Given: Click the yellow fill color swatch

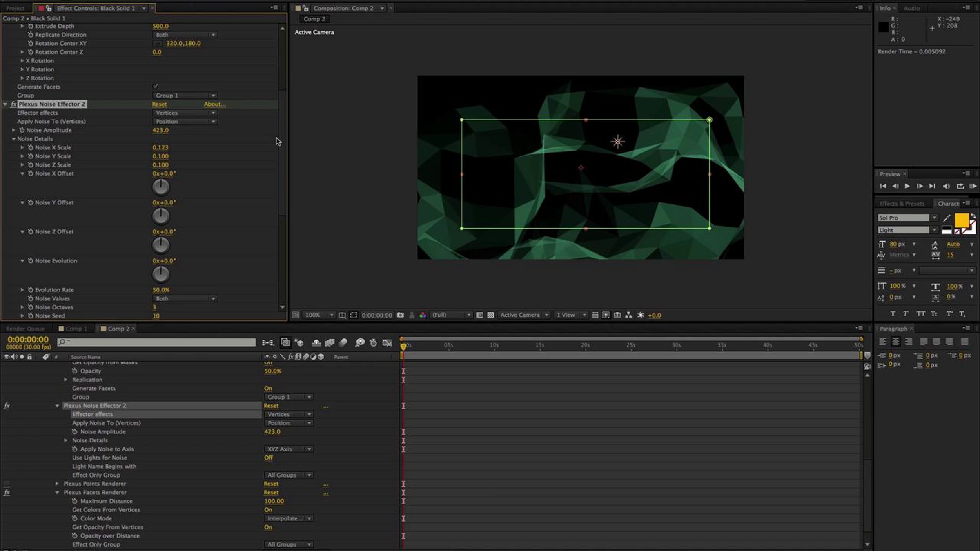Looking at the screenshot, I should [961, 220].
